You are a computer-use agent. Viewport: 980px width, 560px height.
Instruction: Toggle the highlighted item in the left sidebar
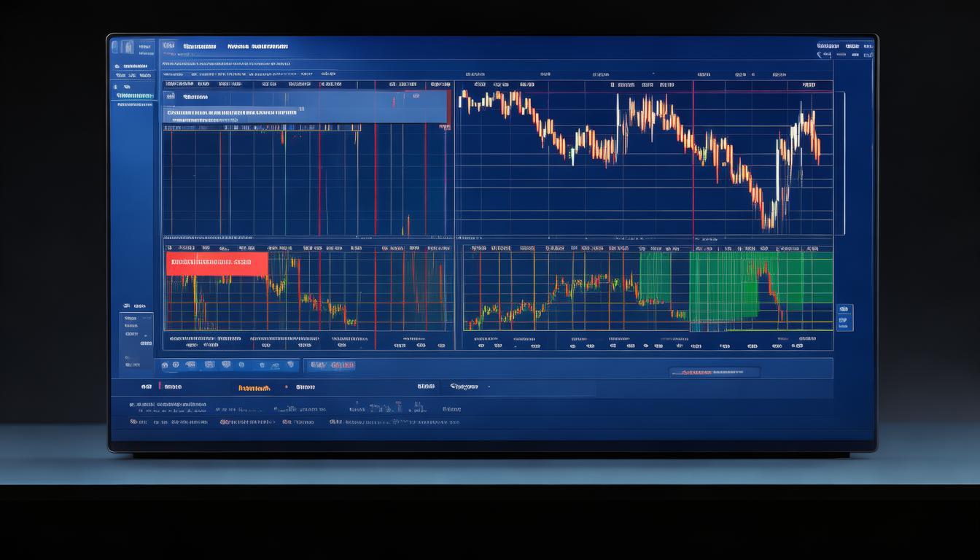[x=134, y=96]
